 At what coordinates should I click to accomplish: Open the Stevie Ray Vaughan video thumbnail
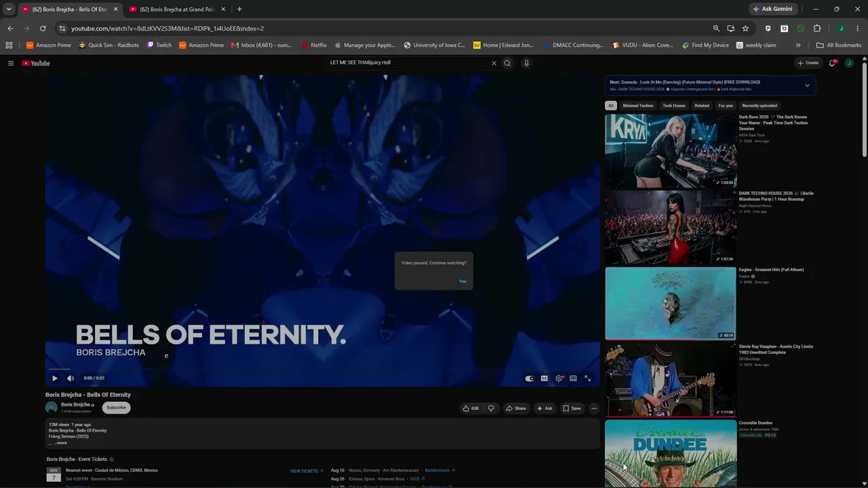(x=671, y=380)
